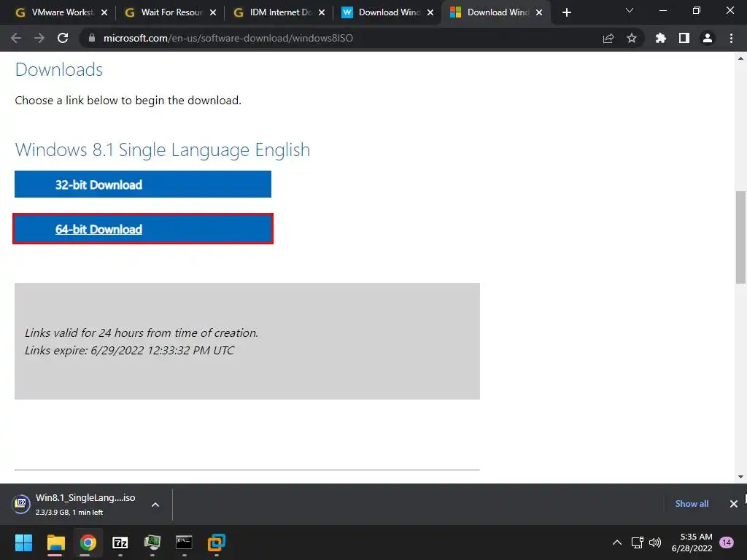Open the notifications badge showing 14

pyautogui.click(x=727, y=542)
